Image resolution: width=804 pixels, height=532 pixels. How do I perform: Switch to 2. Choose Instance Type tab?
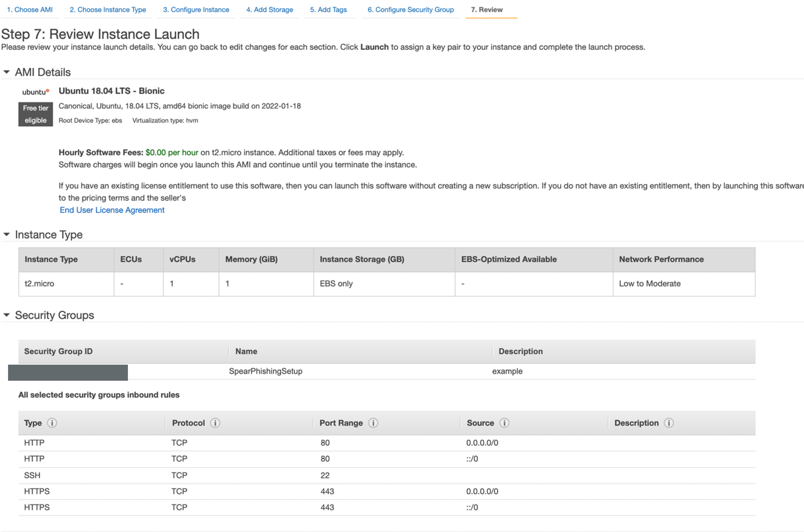(108, 9)
